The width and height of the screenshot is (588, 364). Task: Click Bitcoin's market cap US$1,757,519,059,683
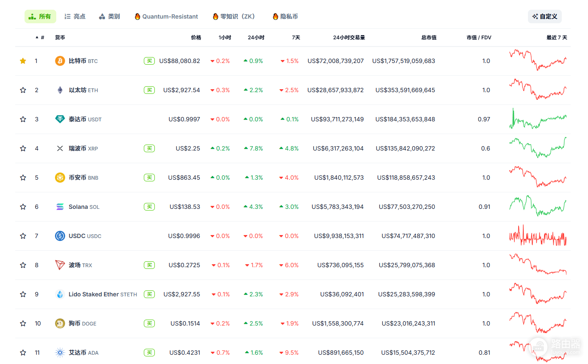(x=404, y=61)
